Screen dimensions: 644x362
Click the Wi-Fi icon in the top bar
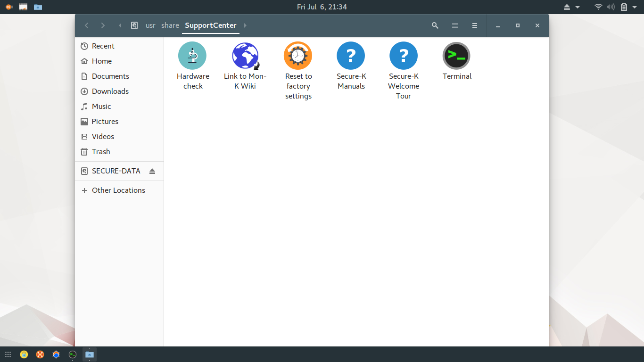click(x=598, y=7)
